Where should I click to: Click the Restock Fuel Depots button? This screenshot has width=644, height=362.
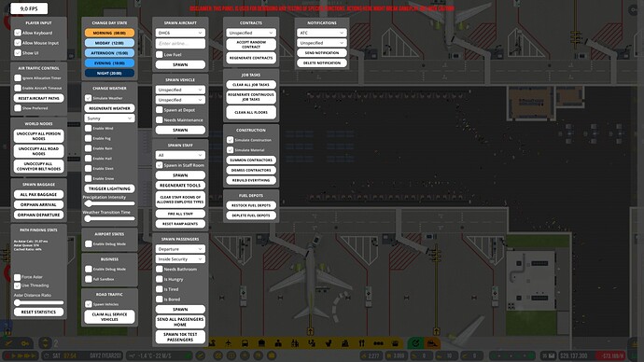pos(251,205)
